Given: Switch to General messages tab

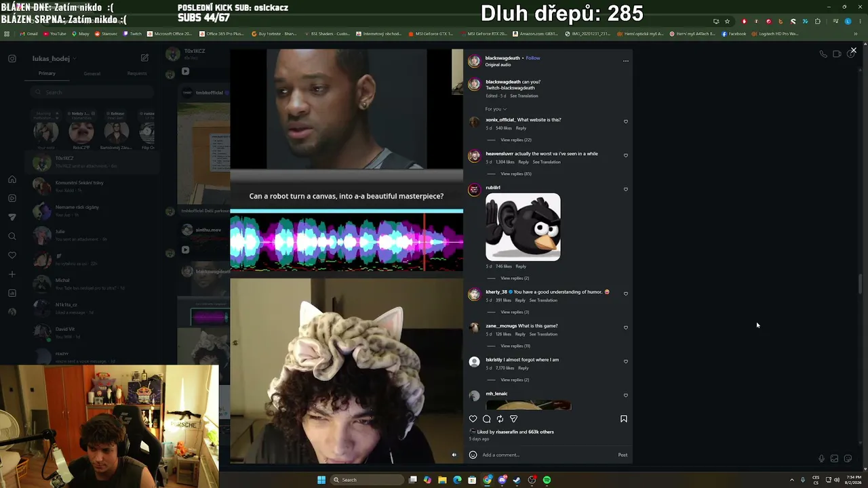Looking at the screenshot, I should 92,73.
